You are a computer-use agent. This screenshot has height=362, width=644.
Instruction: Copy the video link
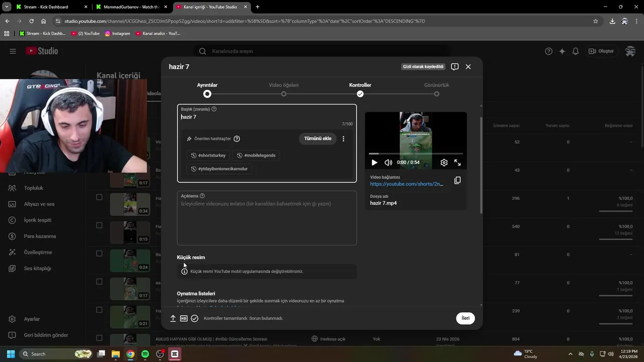pyautogui.click(x=457, y=180)
